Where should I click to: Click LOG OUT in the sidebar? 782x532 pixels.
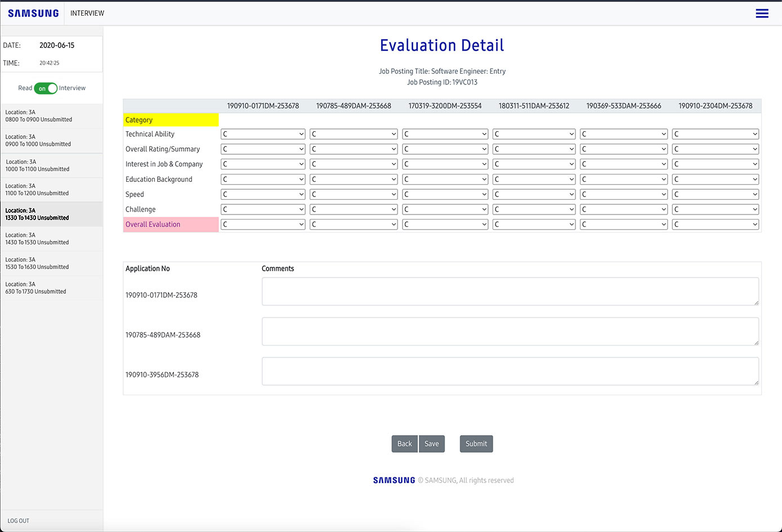pyautogui.click(x=19, y=521)
